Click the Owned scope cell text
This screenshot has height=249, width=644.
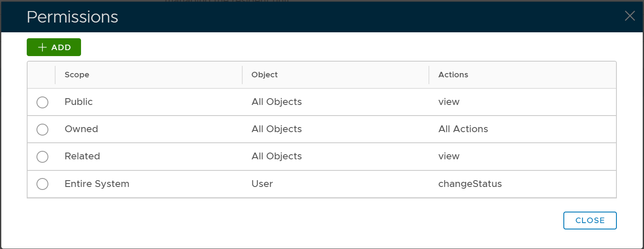(81, 129)
